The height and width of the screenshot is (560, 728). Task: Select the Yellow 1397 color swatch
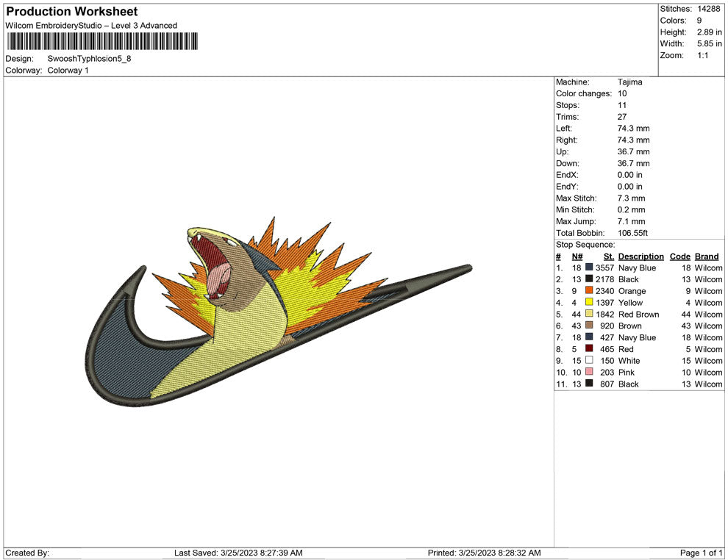pos(589,302)
